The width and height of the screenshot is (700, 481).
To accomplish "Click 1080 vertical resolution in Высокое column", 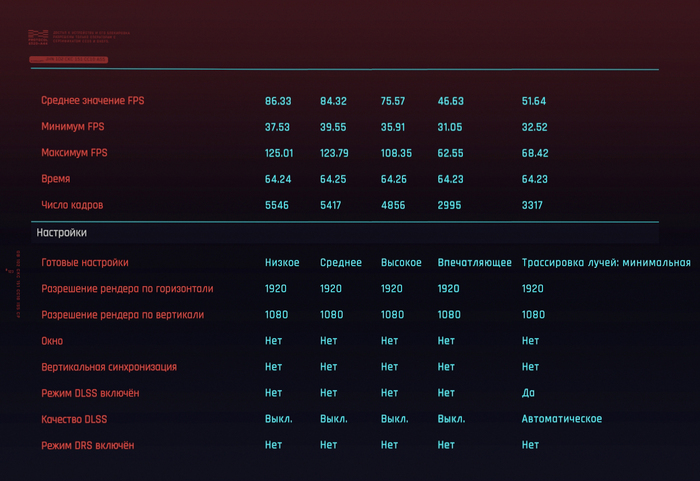I will click(392, 315).
